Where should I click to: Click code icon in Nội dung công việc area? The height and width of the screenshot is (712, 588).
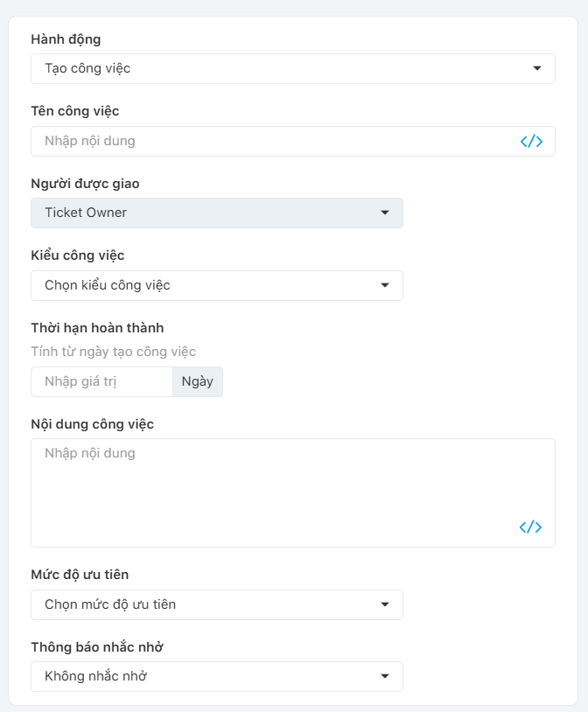pos(530,527)
